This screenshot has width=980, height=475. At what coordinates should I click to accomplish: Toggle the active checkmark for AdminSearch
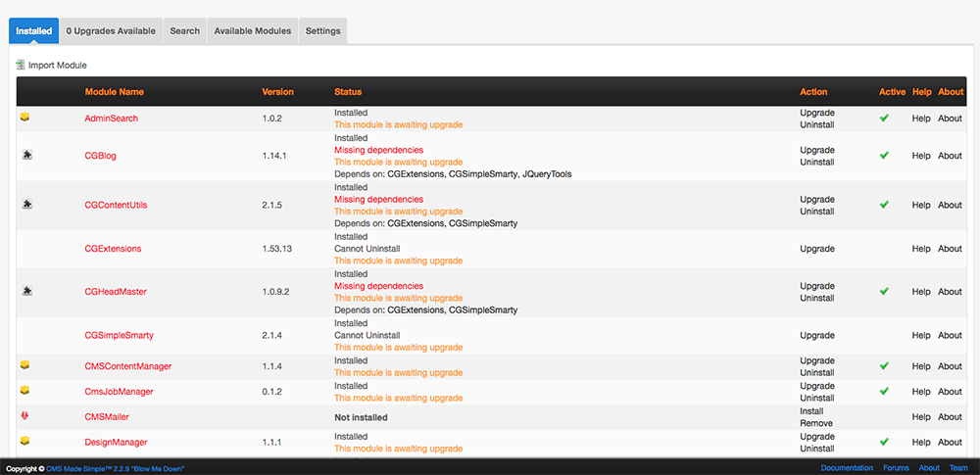click(884, 118)
